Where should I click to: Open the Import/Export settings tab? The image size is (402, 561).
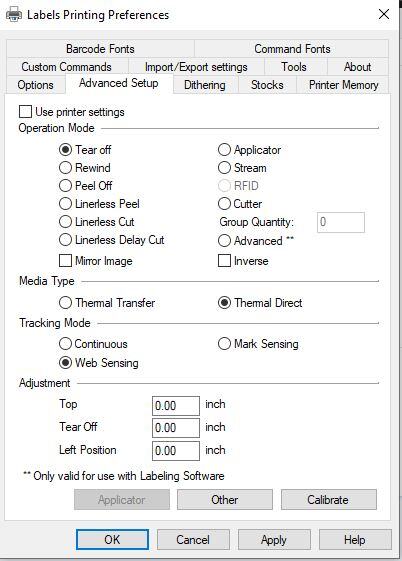tap(196, 67)
